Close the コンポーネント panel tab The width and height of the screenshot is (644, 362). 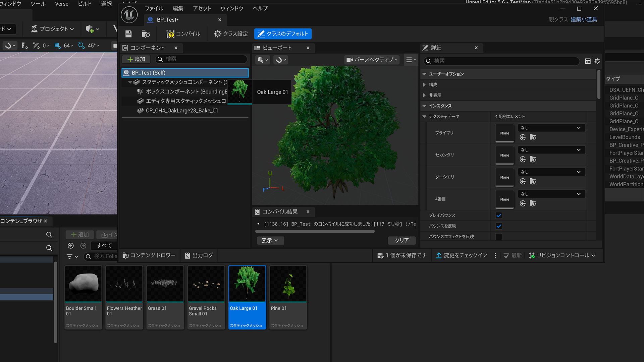point(176,48)
